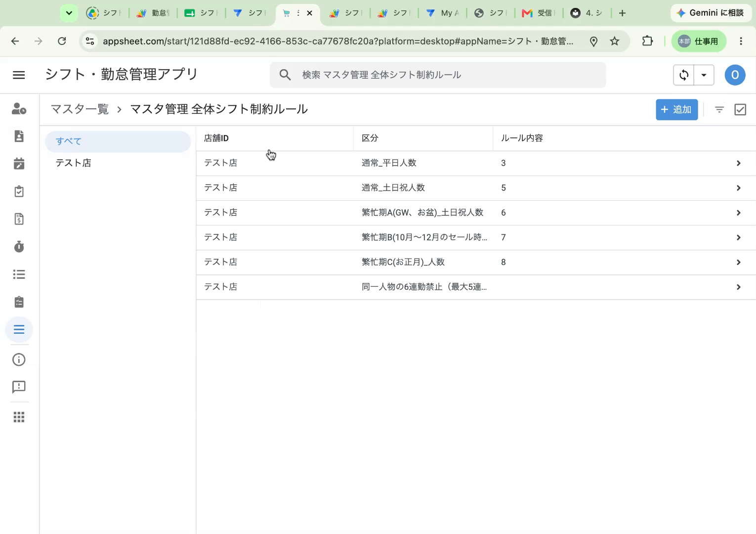
Task: Open the sync options dropdown arrow
Action: 704,75
